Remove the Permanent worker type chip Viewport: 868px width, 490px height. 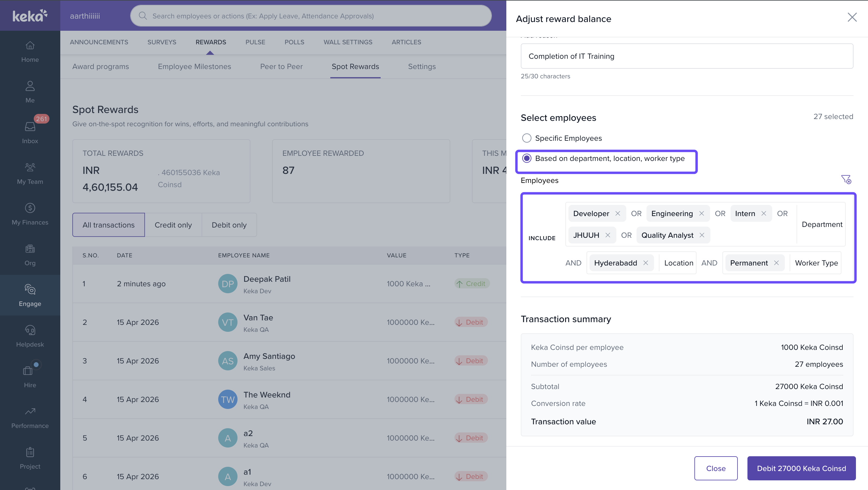click(776, 262)
